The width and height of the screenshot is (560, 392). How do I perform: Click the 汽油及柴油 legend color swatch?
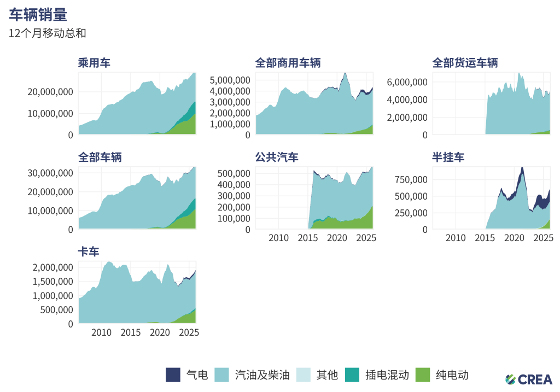[x=221, y=375]
